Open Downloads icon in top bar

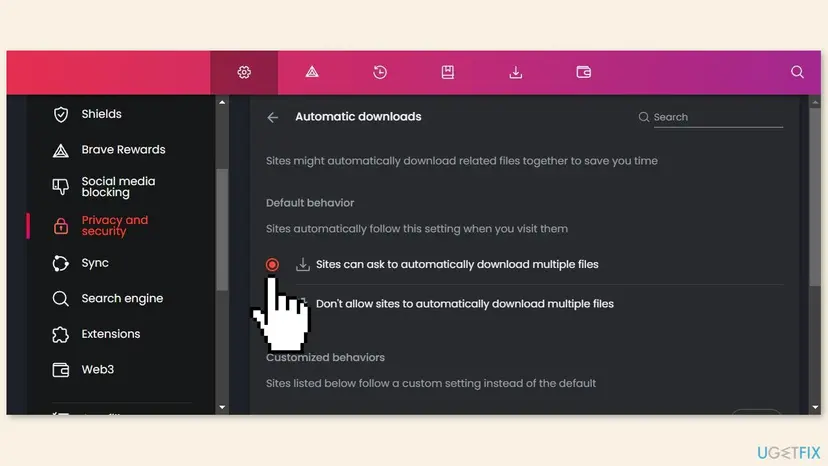(516, 72)
